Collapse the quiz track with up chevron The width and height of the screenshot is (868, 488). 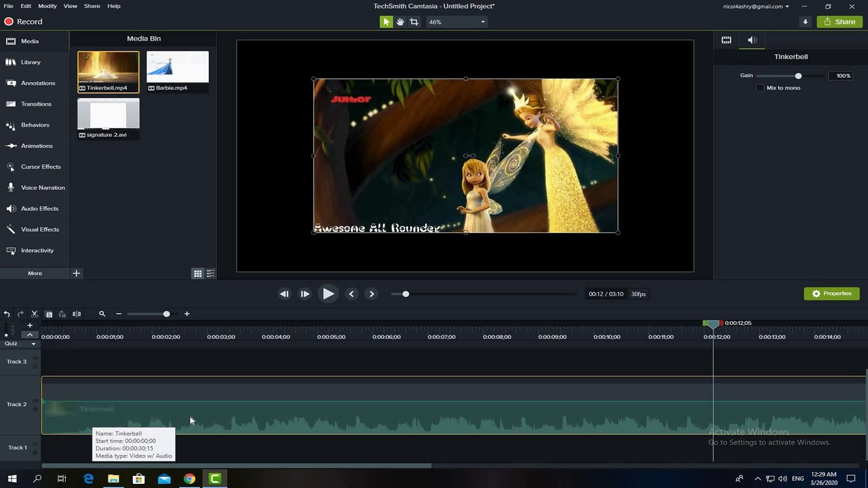coord(30,335)
